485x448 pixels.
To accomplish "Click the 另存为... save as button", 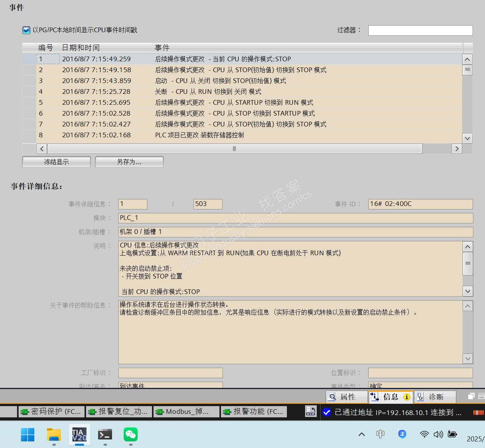I will coord(129,162).
